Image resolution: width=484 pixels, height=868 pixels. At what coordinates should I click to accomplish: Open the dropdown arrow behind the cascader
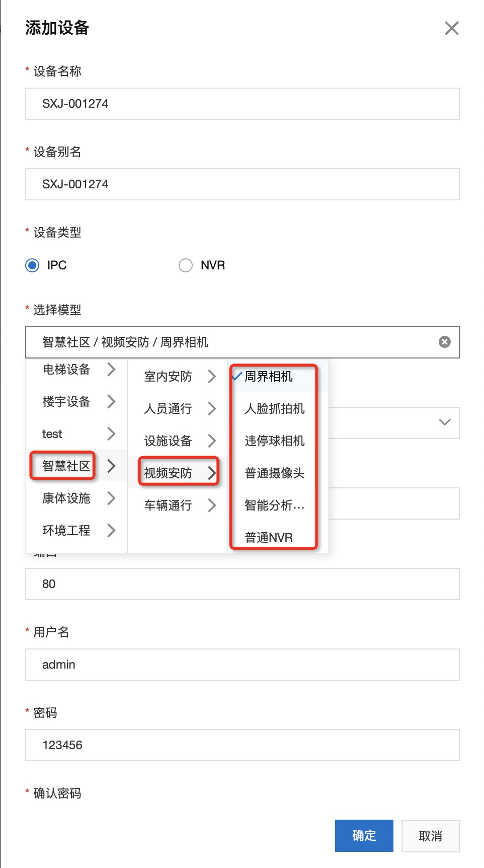pos(444,422)
